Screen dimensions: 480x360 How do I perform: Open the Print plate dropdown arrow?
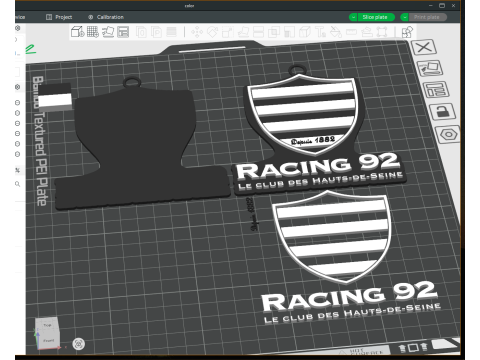tap(404, 17)
